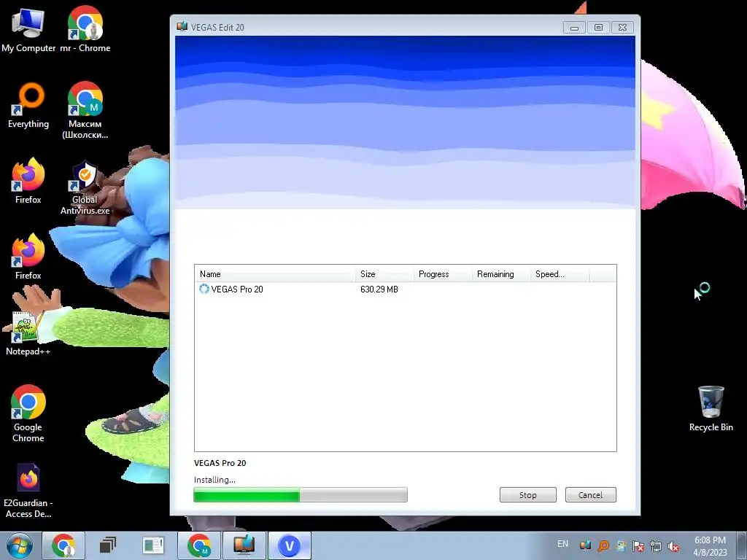Sort by the Speed... column header
This screenshot has height=560, width=747.
(x=560, y=274)
